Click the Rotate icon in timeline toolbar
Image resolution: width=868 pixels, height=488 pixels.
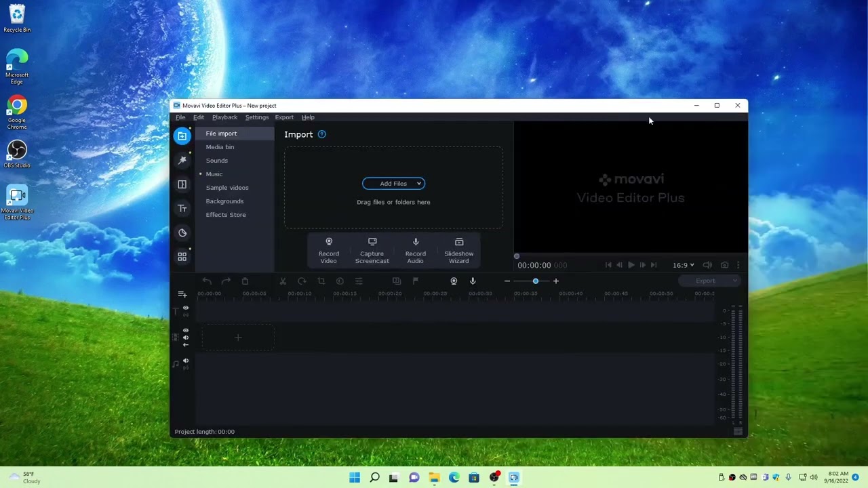pos(302,281)
